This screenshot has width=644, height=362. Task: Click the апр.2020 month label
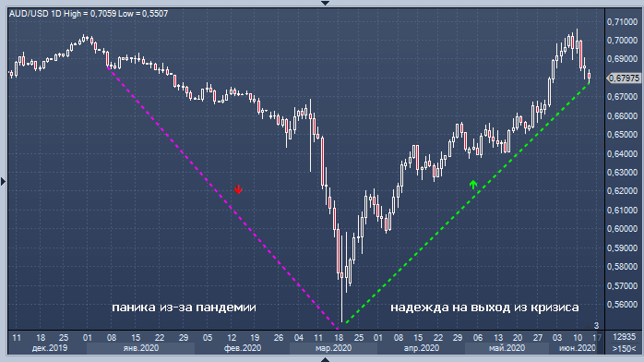422,348
